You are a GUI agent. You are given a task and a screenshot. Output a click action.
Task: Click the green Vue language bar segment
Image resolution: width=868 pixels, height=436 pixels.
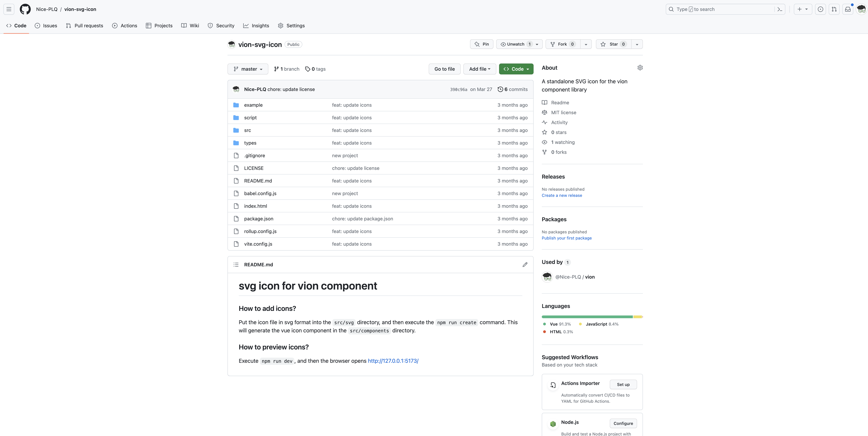587,317
